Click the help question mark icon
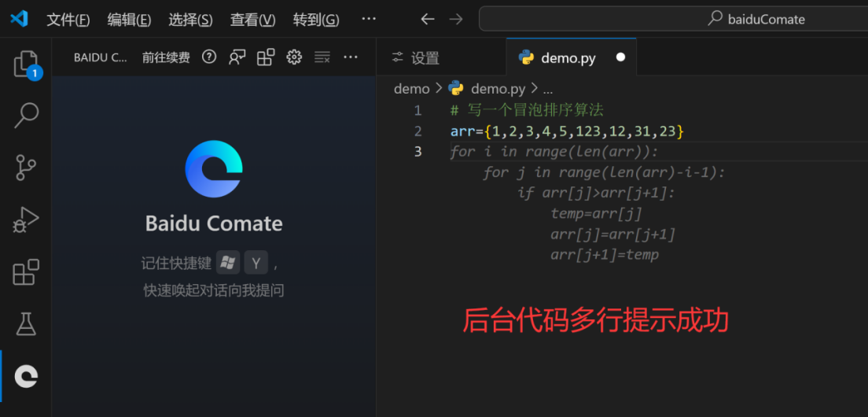This screenshot has width=868, height=417. (x=208, y=57)
